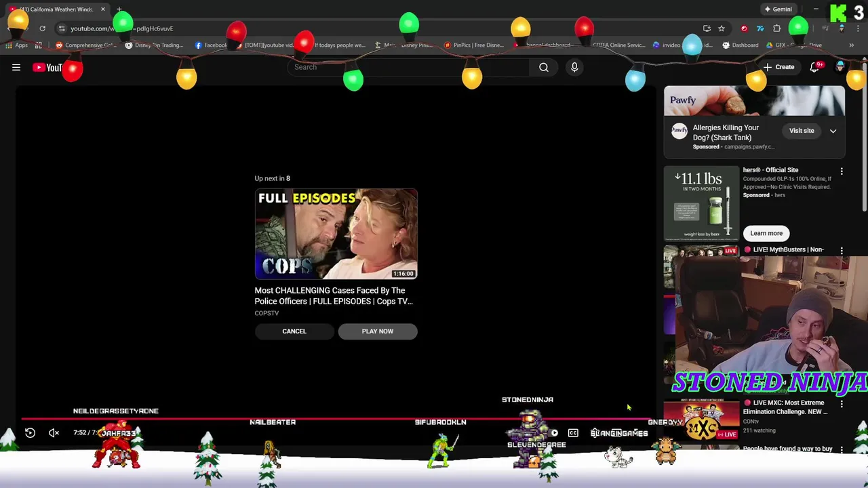The height and width of the screenshot is (488, 868).
Task: Click the Most CHALLENGING Cases video title
Action: pos(334,296)
